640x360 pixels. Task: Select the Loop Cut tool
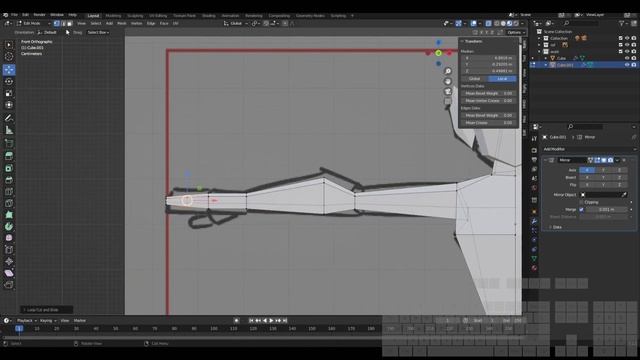click(9, 191)
